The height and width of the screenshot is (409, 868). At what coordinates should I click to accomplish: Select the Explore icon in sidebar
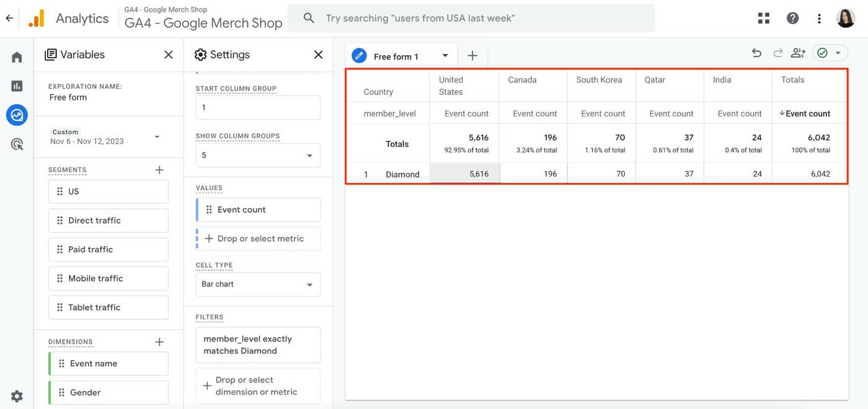pyautogui.click(x=17, y=115)
